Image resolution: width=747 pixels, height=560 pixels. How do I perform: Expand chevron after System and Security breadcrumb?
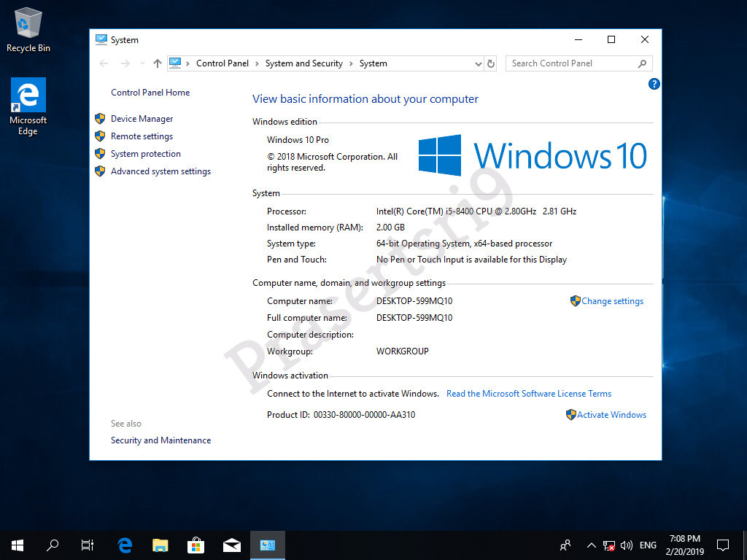click(x=351, y=63)
